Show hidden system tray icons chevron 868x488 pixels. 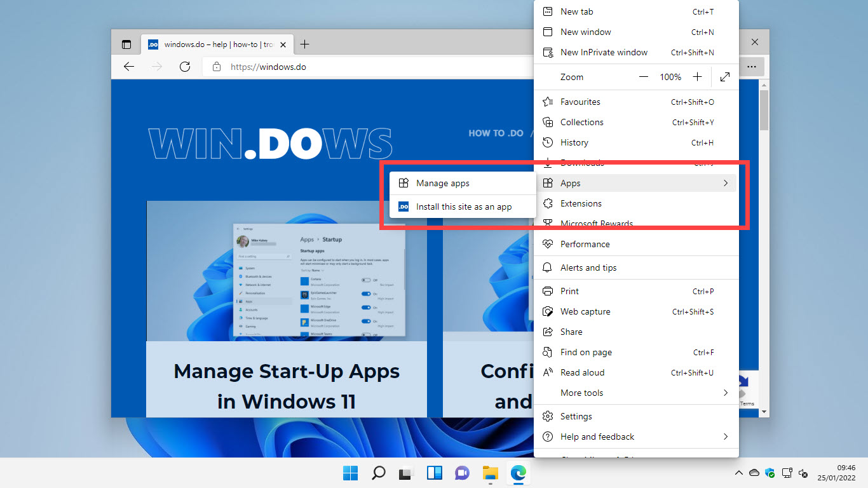click(738, 473)
